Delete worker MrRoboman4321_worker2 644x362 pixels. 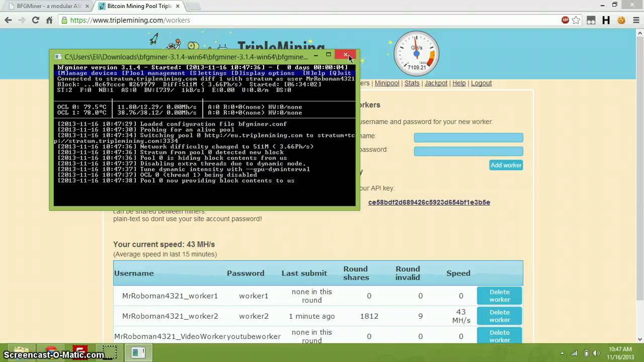click(499, 316)
